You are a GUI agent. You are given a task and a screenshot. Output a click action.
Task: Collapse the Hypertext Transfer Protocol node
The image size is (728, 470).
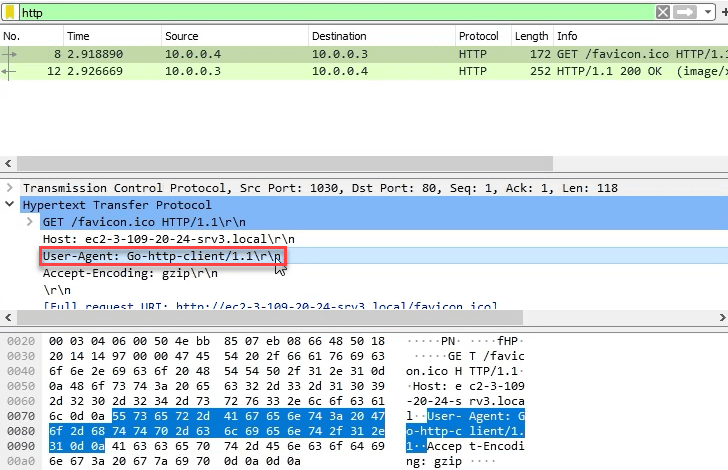point(11,205)
